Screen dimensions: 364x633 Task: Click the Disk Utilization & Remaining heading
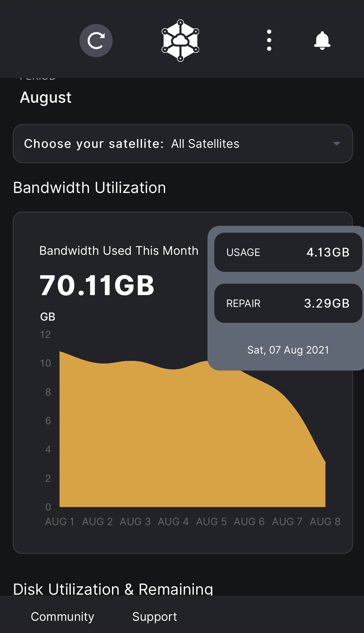(113, 589)
